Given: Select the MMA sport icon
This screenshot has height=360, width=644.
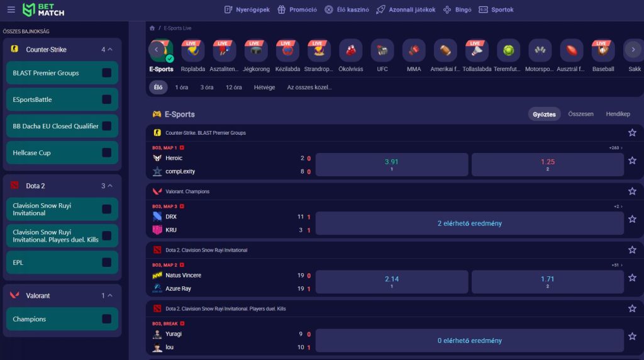Looking at the screenshot, I should coord(414,50).
